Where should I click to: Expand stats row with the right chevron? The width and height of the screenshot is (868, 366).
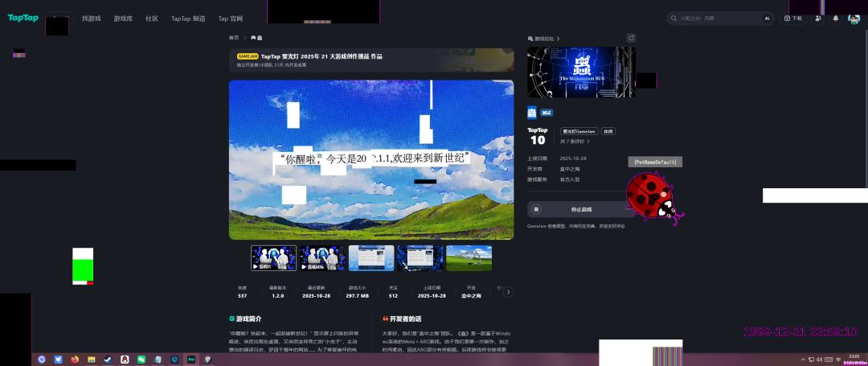[x=508, y=292]
